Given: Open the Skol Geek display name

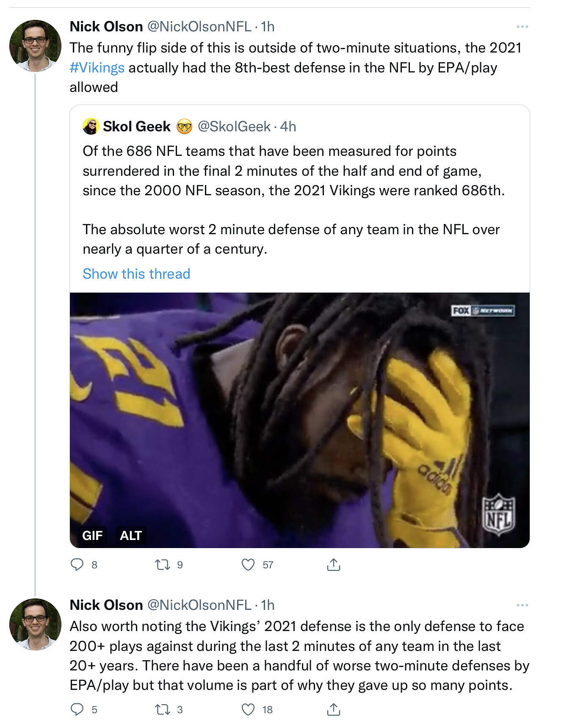Looking at the screenshot, I should tap(136, 126).
